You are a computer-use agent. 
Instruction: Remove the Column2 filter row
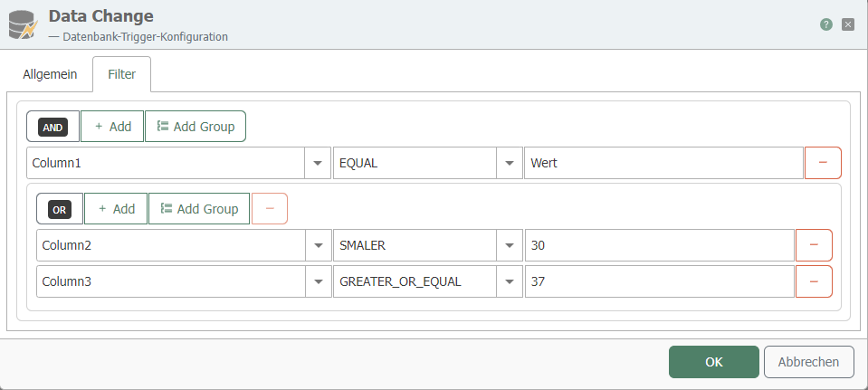[x=814, y=245]
